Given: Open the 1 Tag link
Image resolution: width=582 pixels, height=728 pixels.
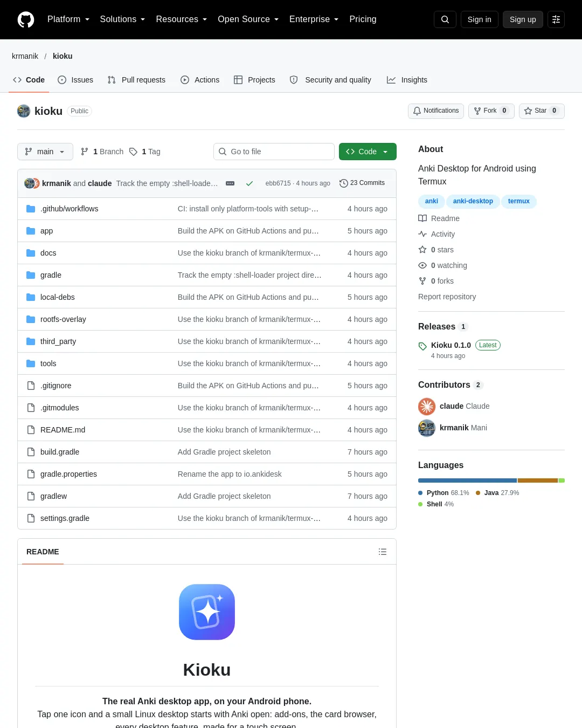Looking at the screenshot, I should (x=145, y=152).
